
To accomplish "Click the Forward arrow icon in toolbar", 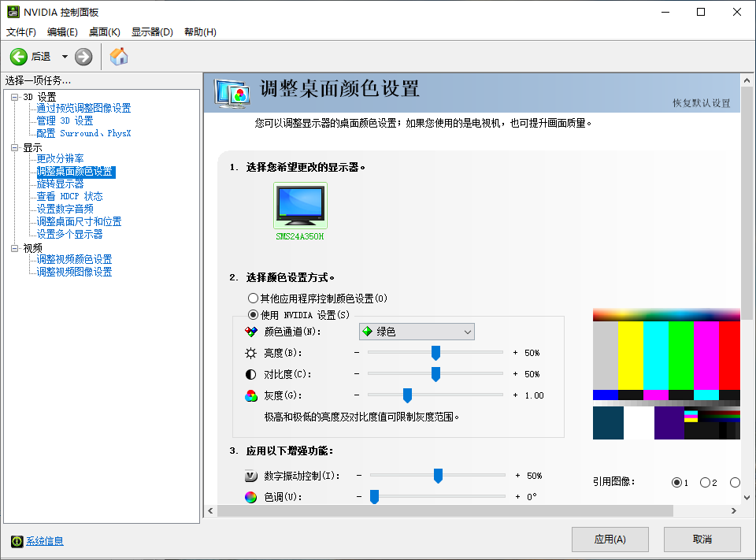I will (x=83, y=57).
